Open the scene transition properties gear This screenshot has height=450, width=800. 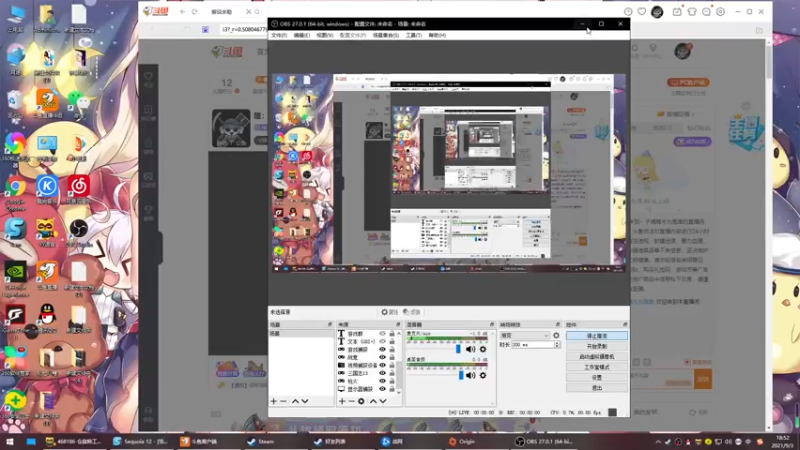click(x=556, y=335)
